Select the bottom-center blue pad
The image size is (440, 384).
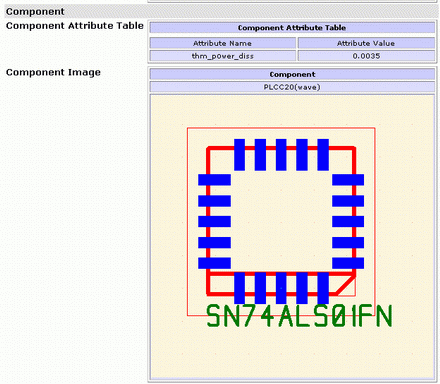pyautogui.click(x=281, y=288)
